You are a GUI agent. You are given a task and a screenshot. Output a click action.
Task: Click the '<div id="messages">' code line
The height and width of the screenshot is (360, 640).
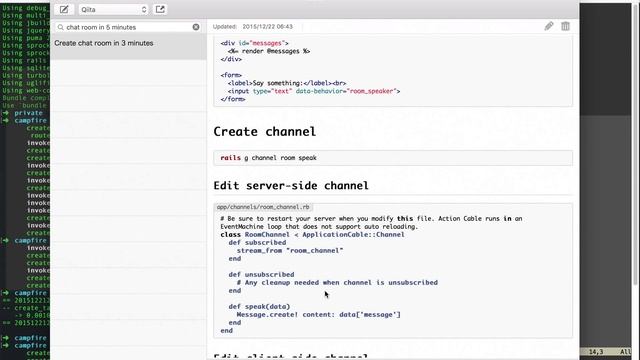pos(254,43)
